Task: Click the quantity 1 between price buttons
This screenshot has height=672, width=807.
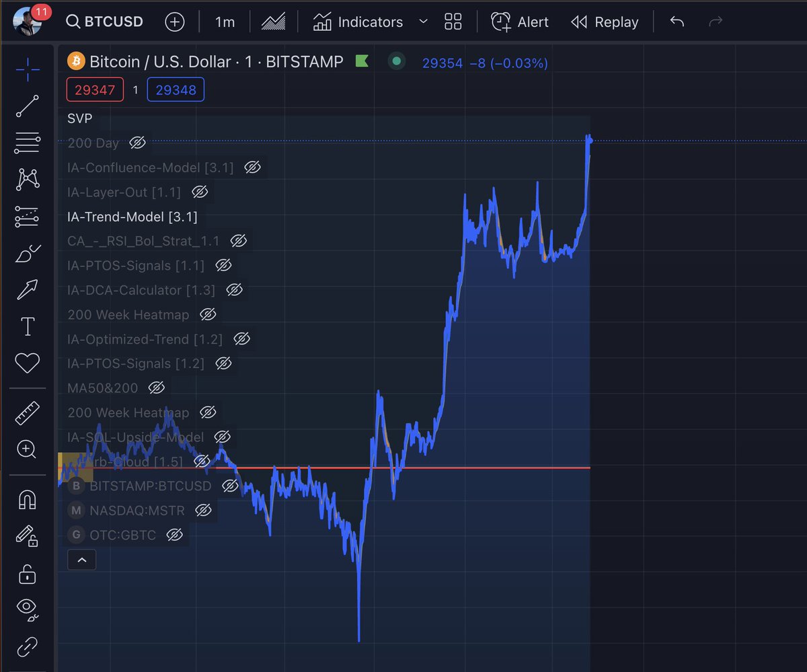Action: coord(135,89)
